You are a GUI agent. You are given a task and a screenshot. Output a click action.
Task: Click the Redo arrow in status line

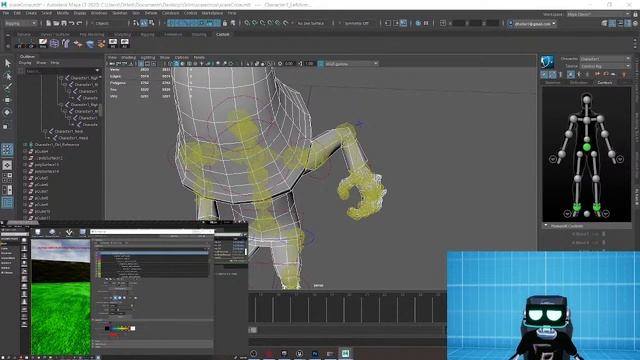click(x=79, y=23)
